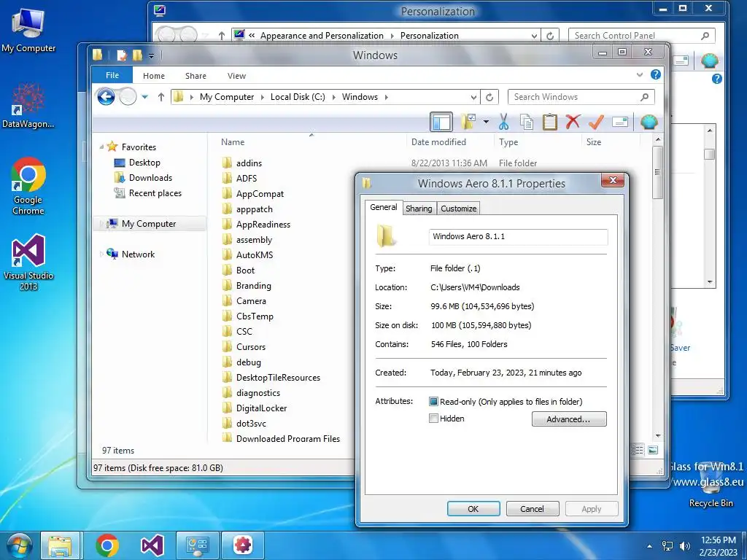Switch to the Customize tab in Properties
Viewport: 747px width, 560px height.
[459, 209]
